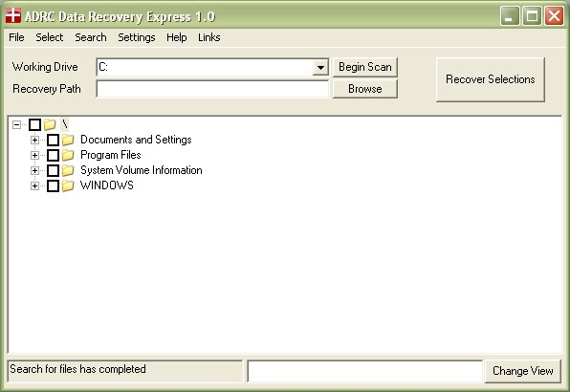Expand the Documents and Settings node
This screenshot has height=392, width=570.
pyautogui.click(x=34, y=140)
